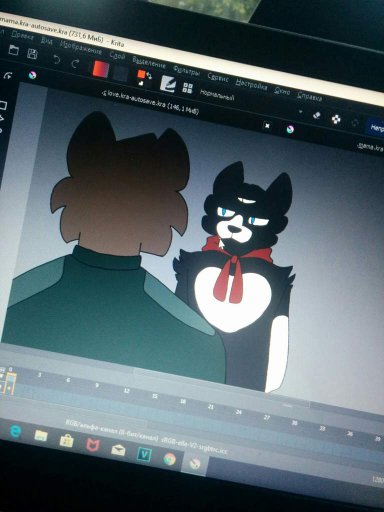Redo the last undone action
Image resolution: width=384 pixels, height=512 pixels.
tap(76, 63)
